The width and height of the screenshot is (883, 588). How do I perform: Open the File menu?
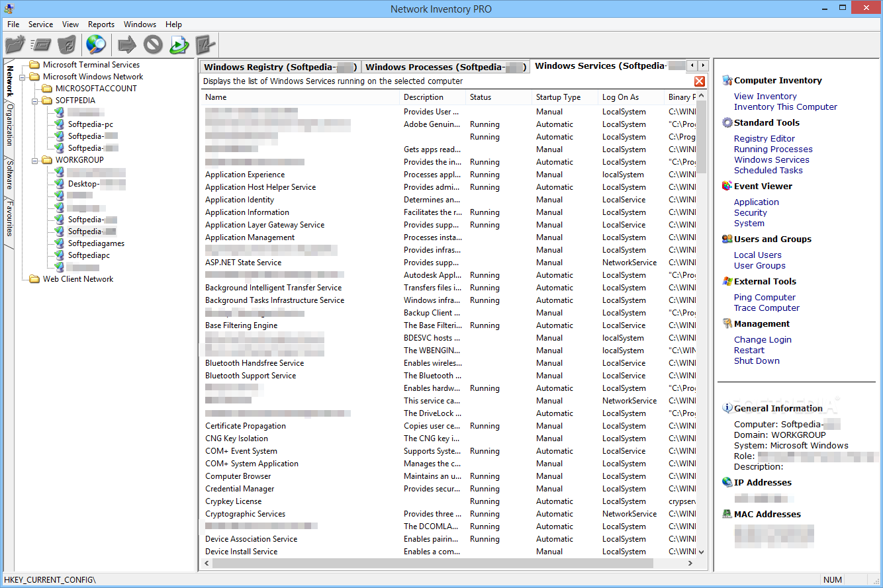[13, 24]
